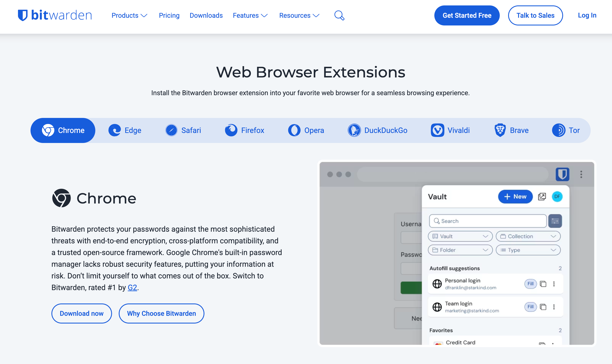
Task: Go to Downloads in navigation
Action: point(206,15)
